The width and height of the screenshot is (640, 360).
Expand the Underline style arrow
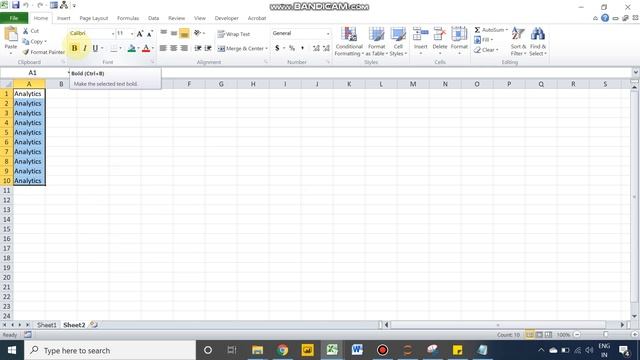(x=102, y=48)
